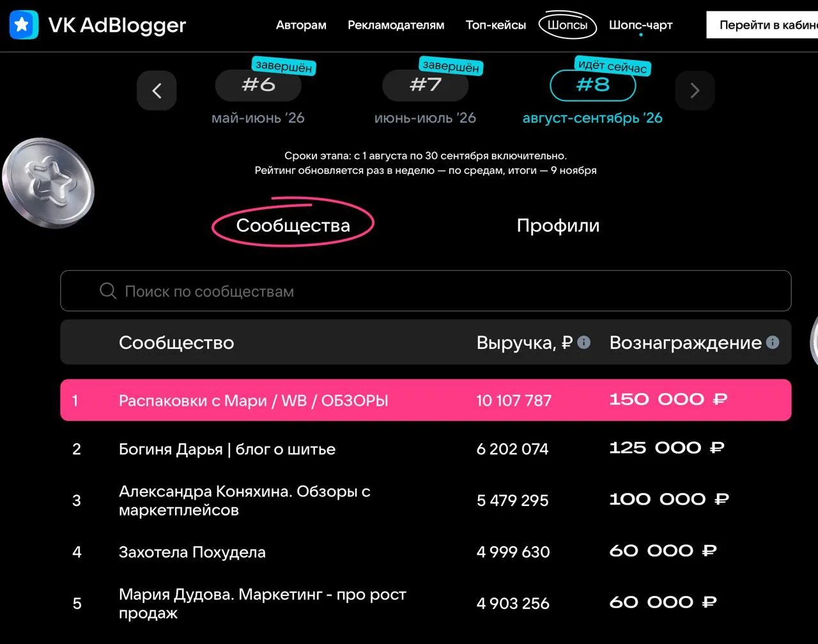
Task: Click the 125 000 ₽ reward
Action: pyautogui.click(x=667, y=448)
